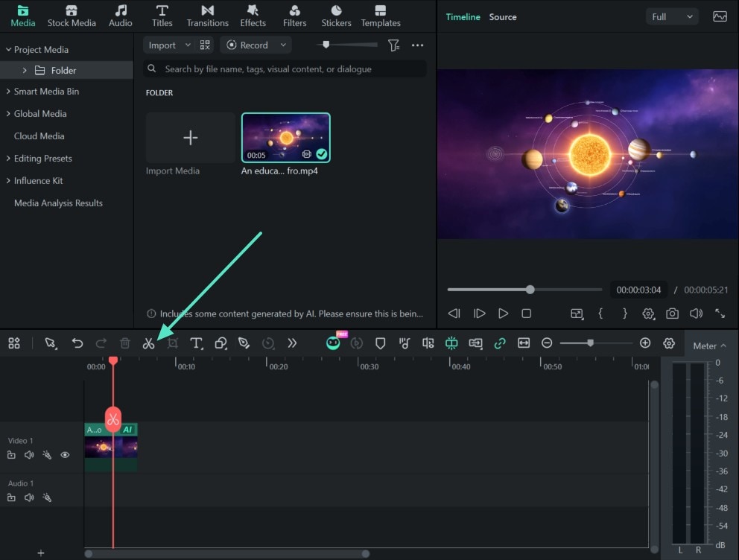Toggle the clip link chain icon

click(500, 343)
